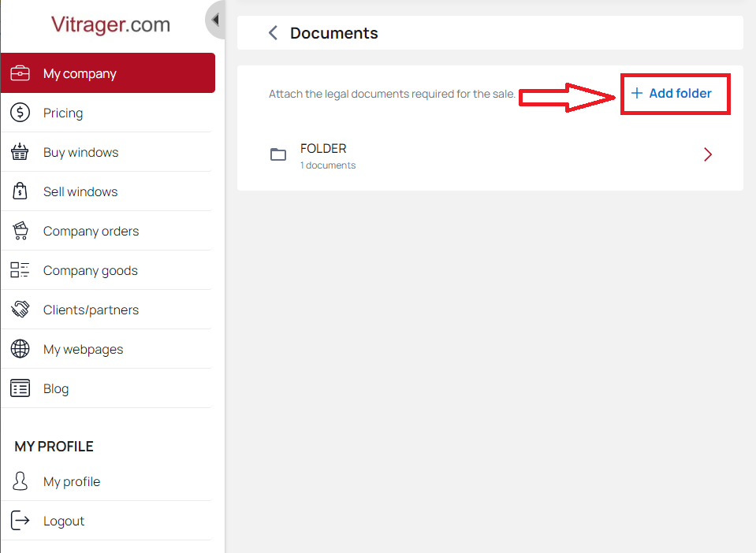
Task: Open the My company menu item
Action: 108,72
